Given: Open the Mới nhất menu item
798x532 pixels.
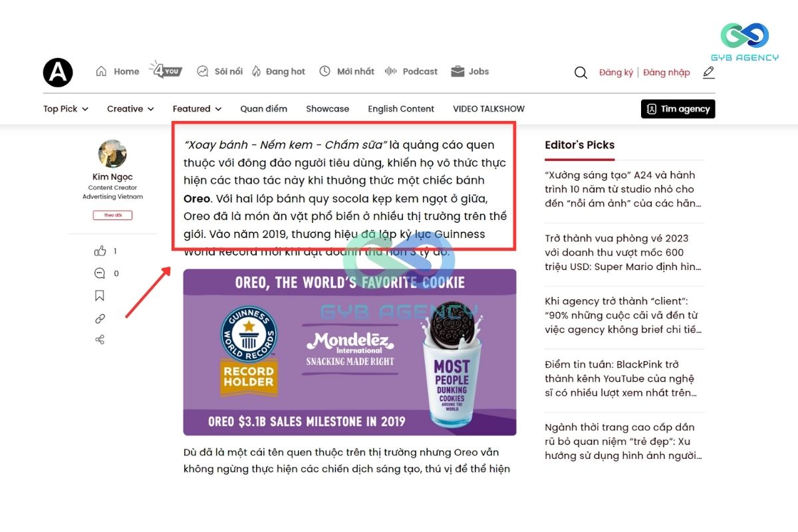Looking at the screenshot, I should 356,71.
